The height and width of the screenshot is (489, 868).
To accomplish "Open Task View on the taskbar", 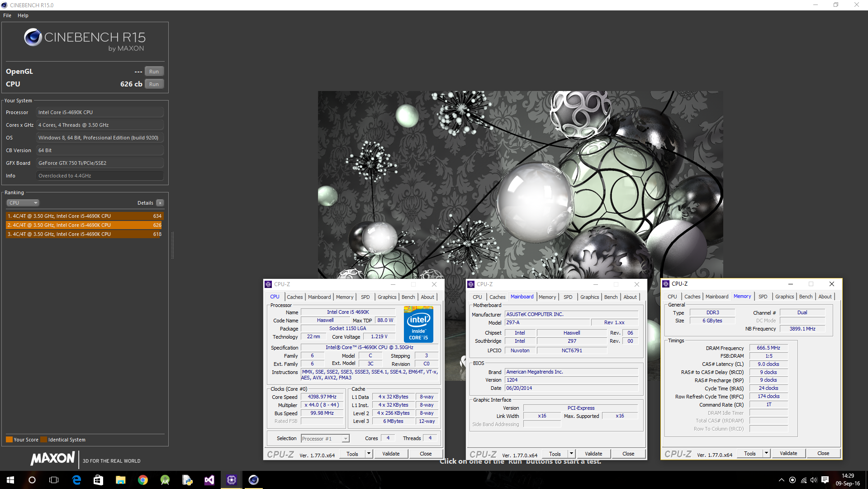I will click(x=54, y=480).
